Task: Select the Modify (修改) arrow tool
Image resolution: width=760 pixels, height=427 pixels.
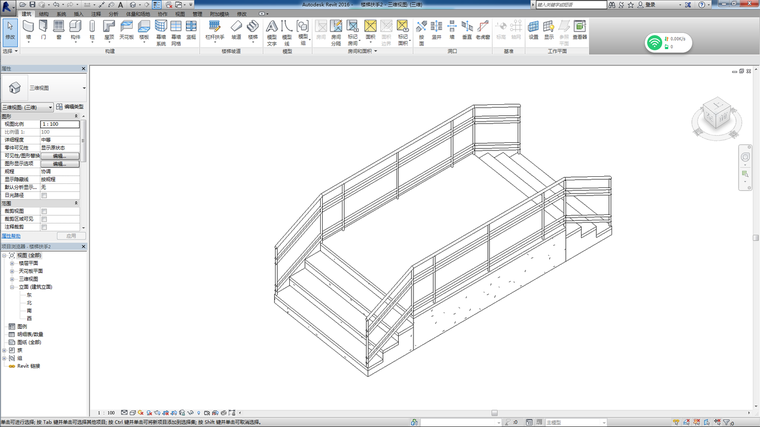Action: coord(10,31)
